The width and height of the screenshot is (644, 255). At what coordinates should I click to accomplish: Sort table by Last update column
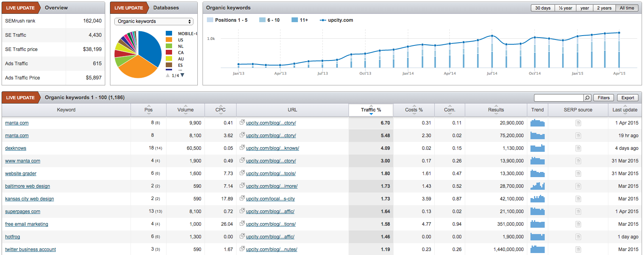625,110
